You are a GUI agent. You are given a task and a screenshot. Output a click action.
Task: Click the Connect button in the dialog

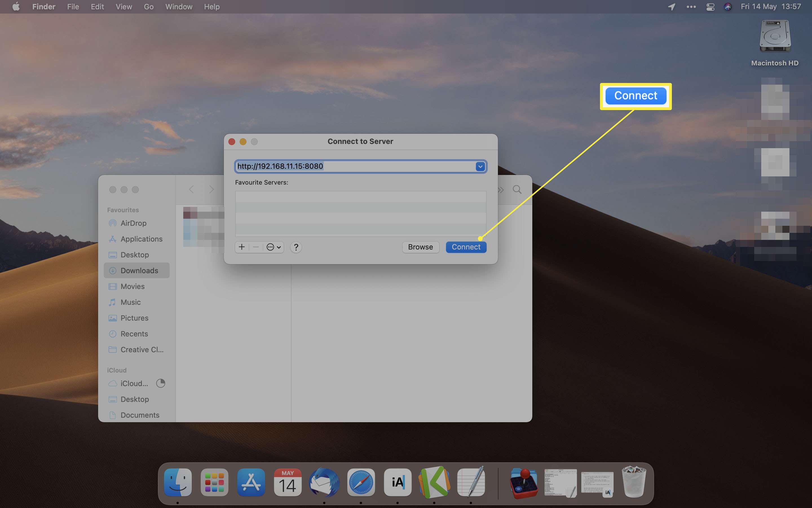coord(466,247)
